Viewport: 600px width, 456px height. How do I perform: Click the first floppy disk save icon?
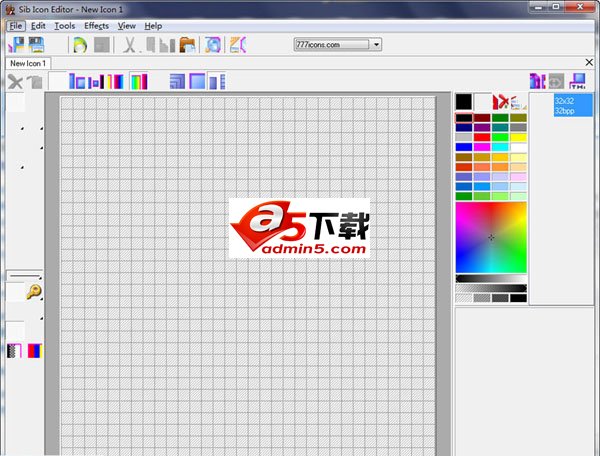15,45
